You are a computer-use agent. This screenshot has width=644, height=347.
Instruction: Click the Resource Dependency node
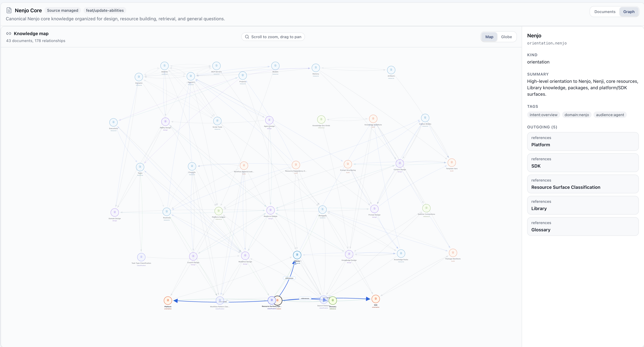296,165
